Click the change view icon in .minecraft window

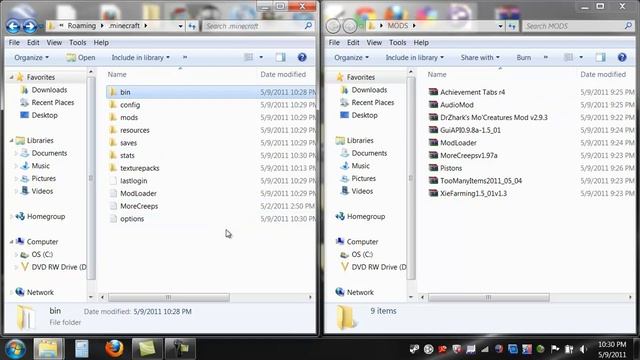(248, 58)
